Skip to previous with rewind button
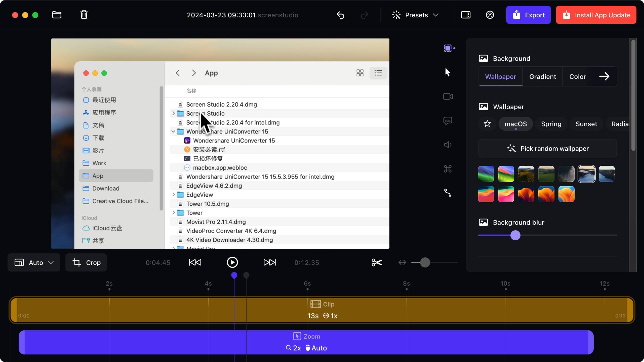 pos(195,262)
